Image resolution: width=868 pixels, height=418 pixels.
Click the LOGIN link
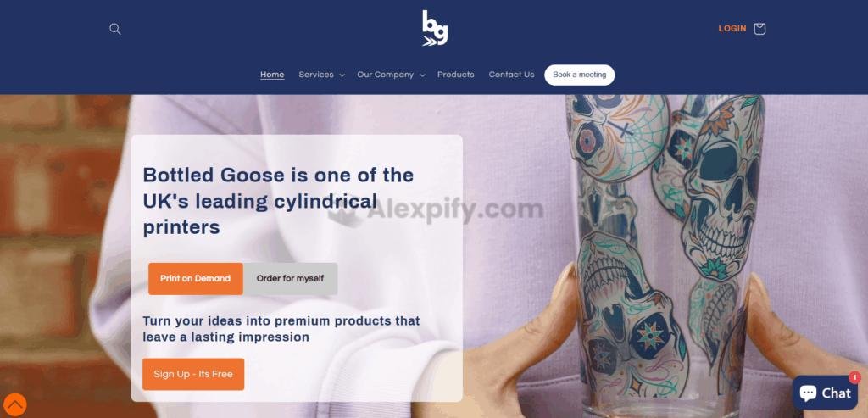point(732,29)
